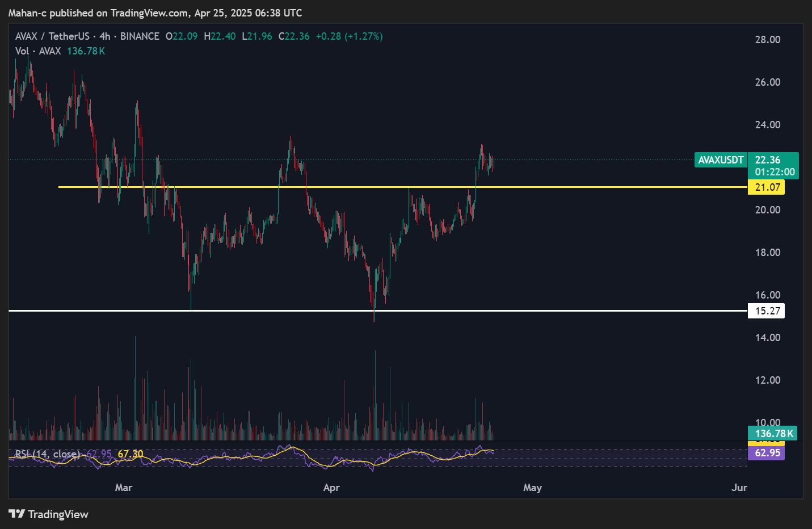Click the May label on time axis
The image size is (812, 529).
(532, 488)
